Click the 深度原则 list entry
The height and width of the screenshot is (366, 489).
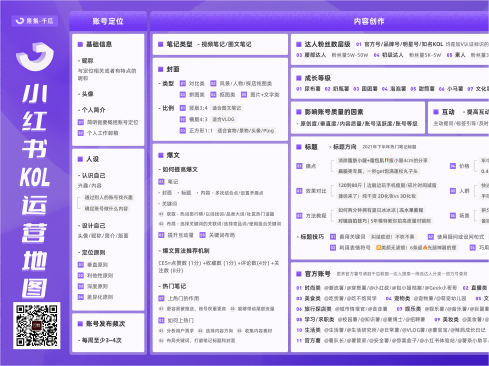[x=97, y=286]
